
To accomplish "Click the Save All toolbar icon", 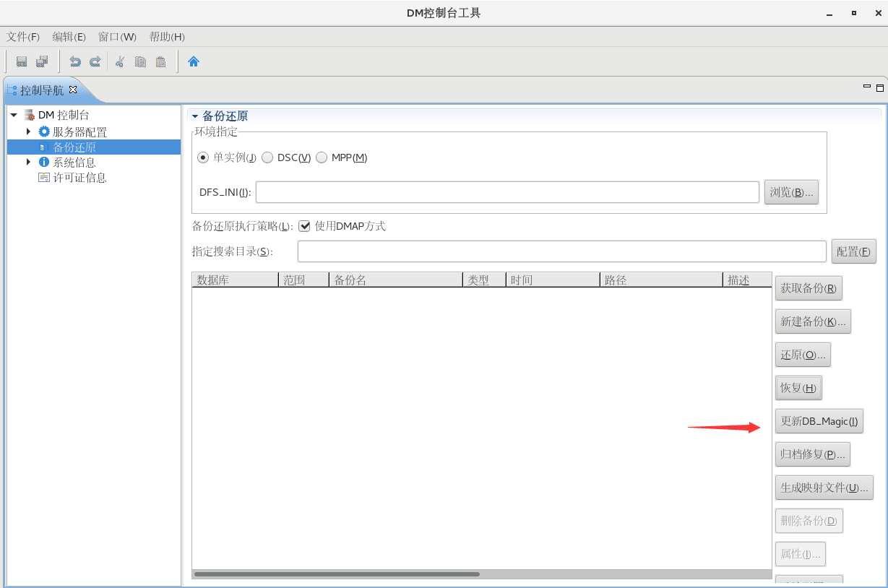I will (x=42, y=61).
